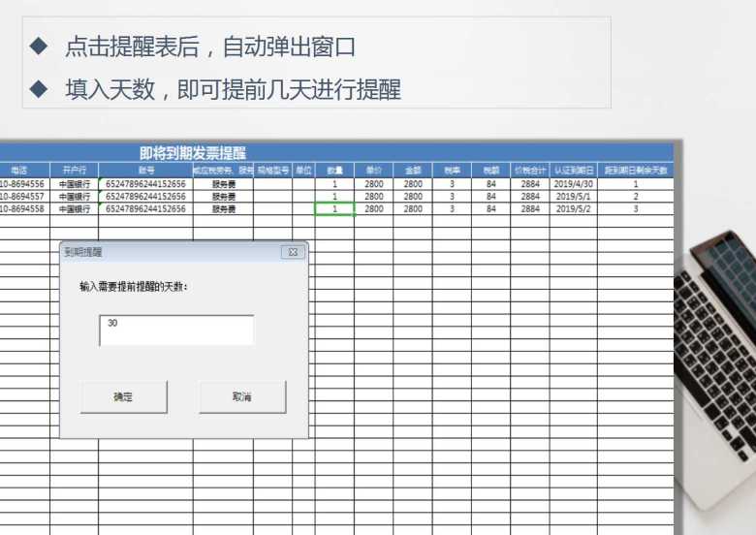Click phone cell 10-8694556
756x535 pixels.
23,184
